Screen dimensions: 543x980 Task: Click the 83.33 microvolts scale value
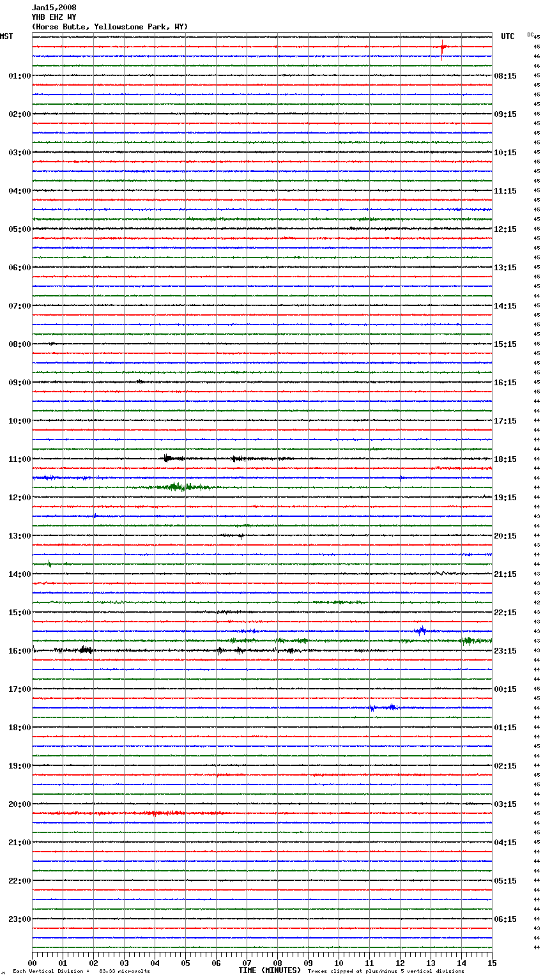125,971
